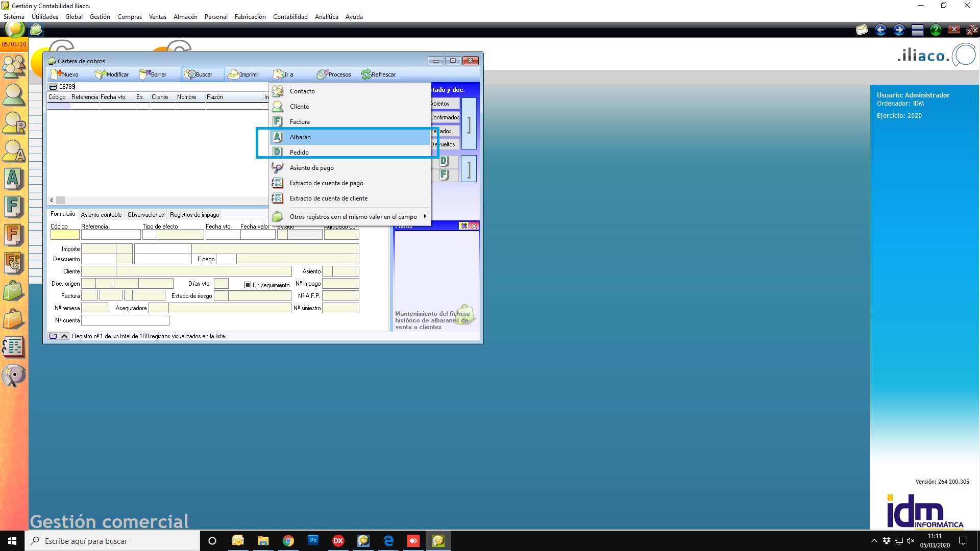980x551 pixels.
Task: Open the green F document icon in sidebar
Action: coord(14,207)
